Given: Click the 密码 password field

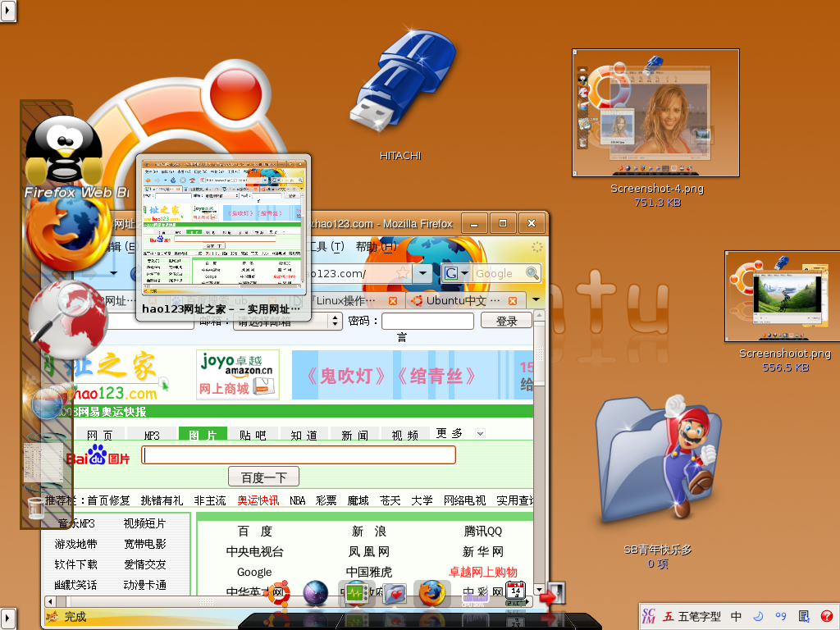Looking at the screenshot, I should coord(427,321).
